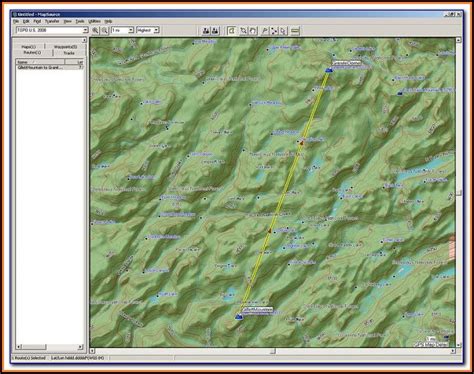Click the blue waypoint icon at route's south end
Viewport: 474px width, 374px height.
click(x=239, y=316)
